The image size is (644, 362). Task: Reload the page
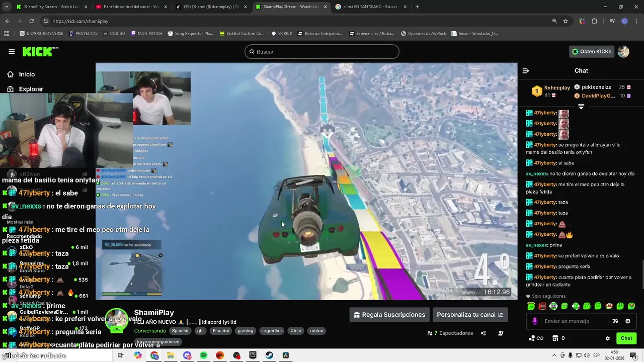click(31, 21)
